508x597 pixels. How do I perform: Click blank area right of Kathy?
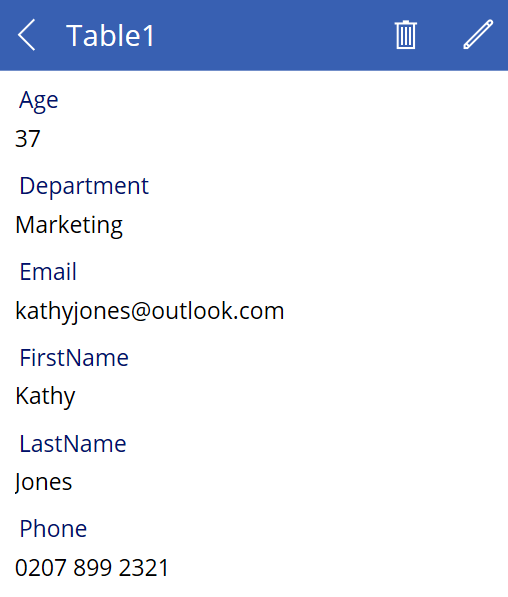[289, 397]
